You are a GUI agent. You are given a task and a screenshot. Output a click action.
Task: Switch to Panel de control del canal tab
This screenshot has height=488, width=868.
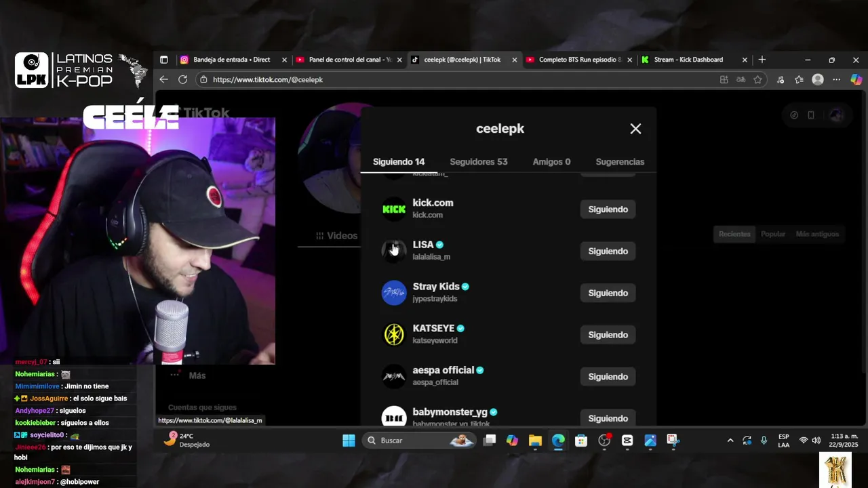[x=349, y=60]
